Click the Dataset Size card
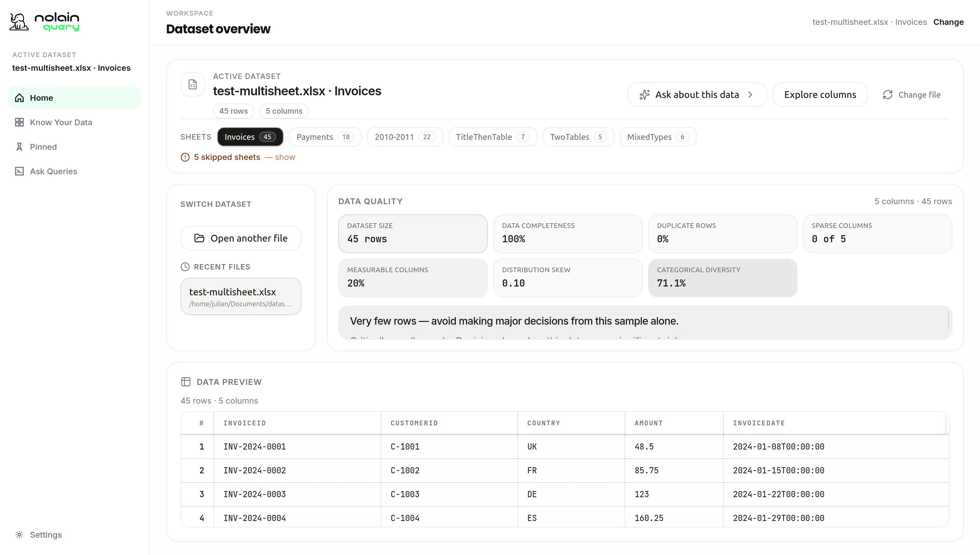980x555 pixels. click(413, 234)
